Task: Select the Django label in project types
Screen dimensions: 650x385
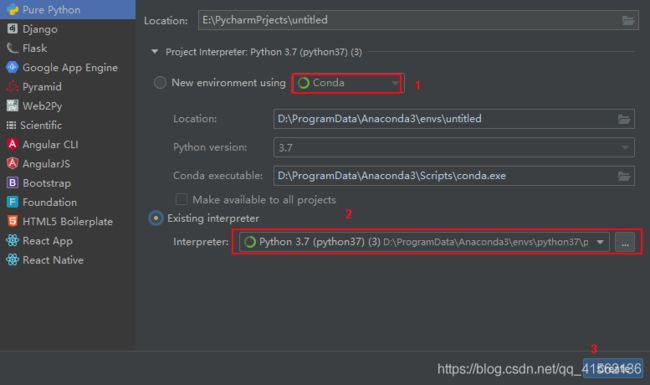Action: [40, 29]
